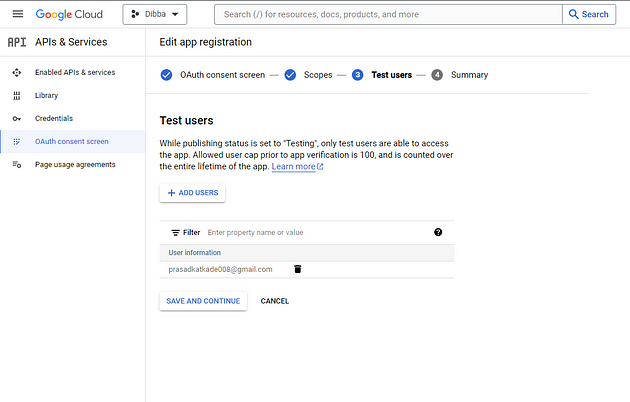Screen dimensions: 630x402
Task: Click the Credentials key icon
Action: tap(16, 119)
